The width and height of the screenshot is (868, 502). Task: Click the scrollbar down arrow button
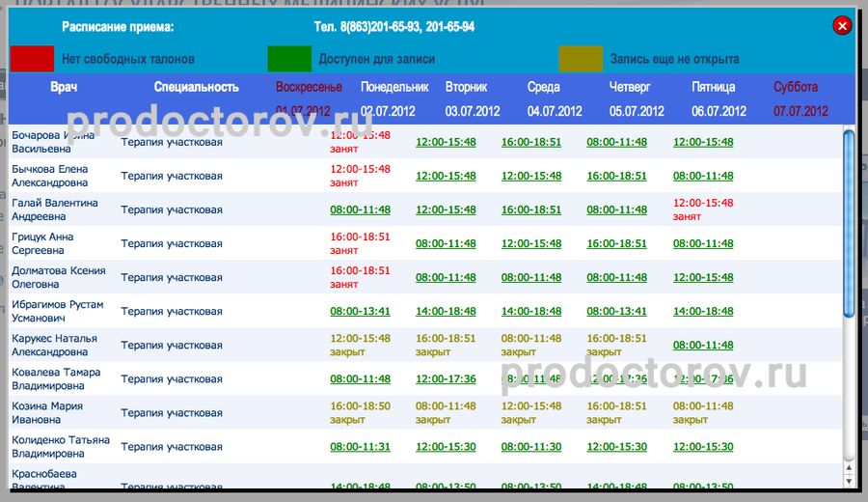pos(849,479)
